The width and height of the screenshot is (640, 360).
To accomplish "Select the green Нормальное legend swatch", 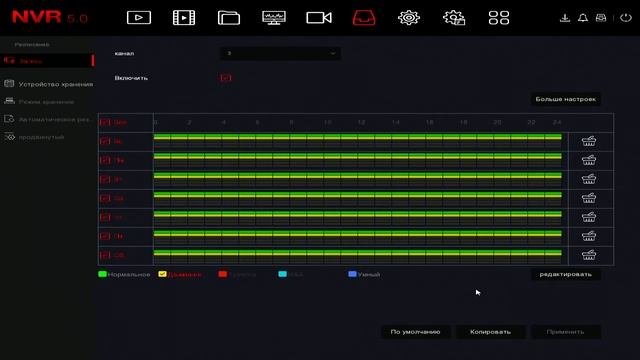I will (102, 274).
